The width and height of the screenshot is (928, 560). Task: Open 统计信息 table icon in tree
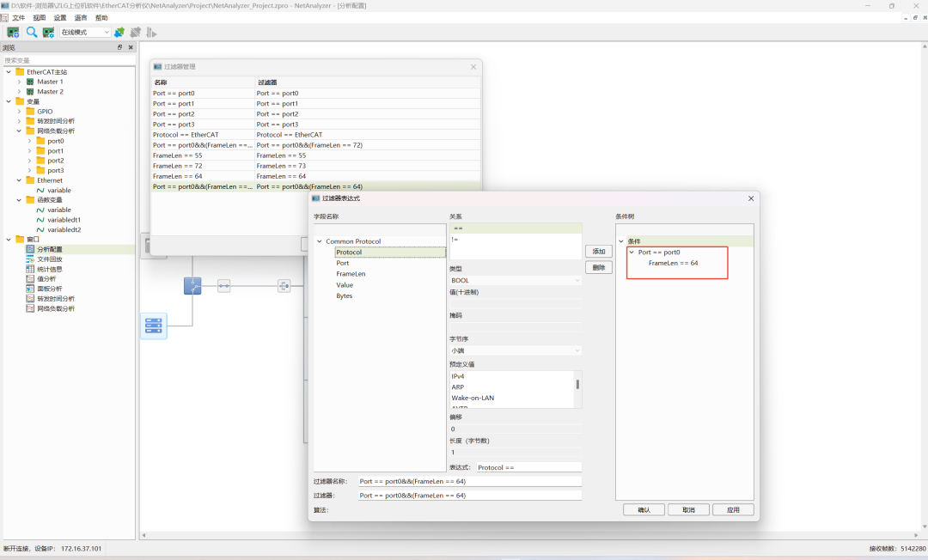(30, 269)
